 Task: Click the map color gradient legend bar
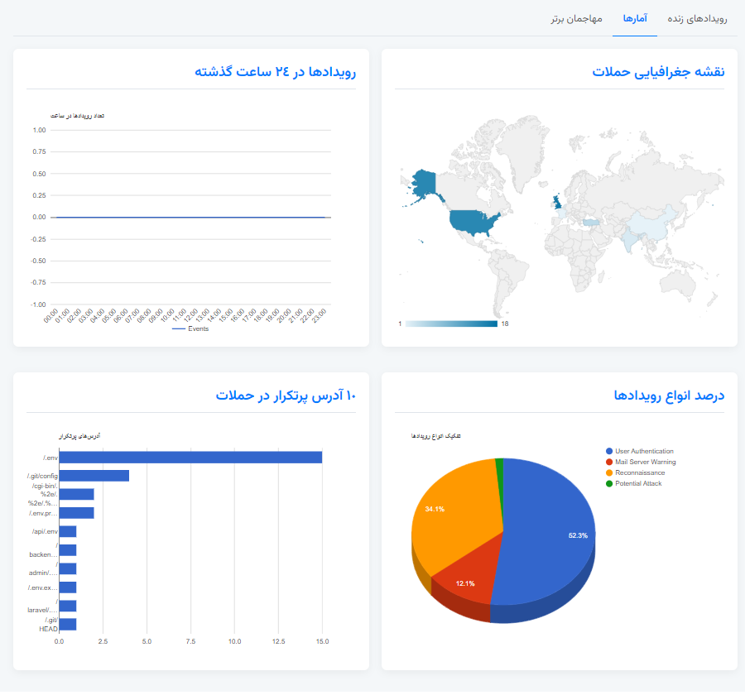[451, 324]
